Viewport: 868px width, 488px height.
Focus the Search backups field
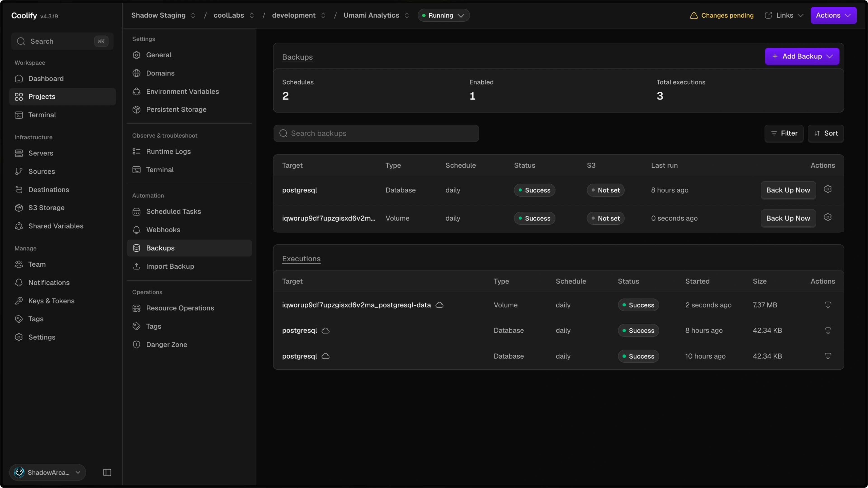(x=376, y=133)
